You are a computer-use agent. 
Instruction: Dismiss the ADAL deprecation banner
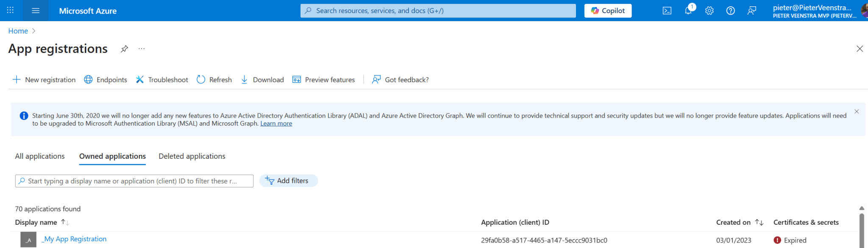[857, 112]
